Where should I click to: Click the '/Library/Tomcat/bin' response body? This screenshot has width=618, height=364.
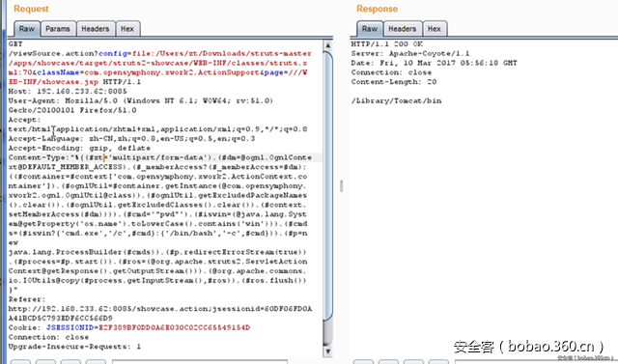pos(397,100)
